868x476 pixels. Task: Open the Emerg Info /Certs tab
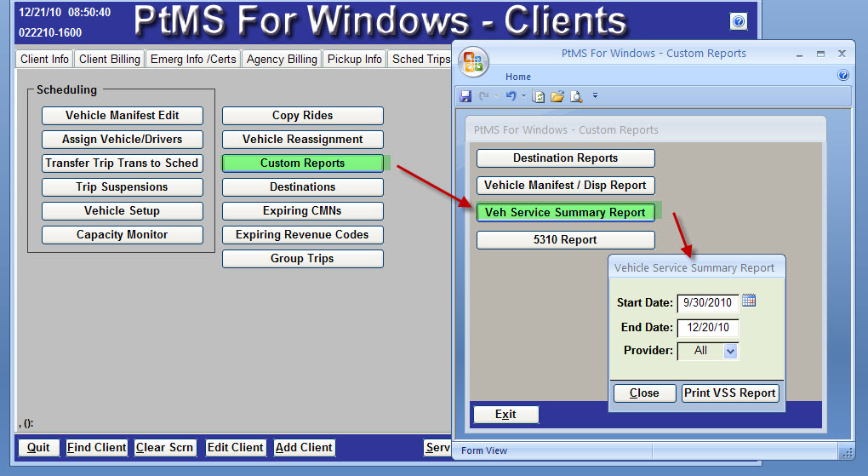tap(193, 59)
